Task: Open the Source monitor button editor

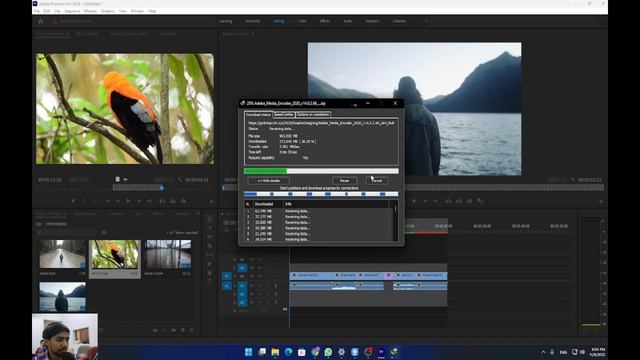Action: [211, 201]
